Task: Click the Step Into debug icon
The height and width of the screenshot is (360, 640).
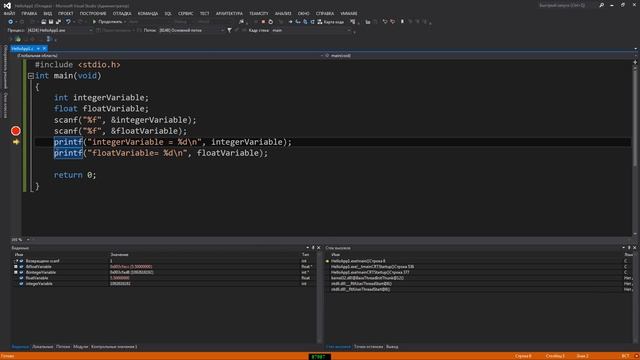Action: 298,22
